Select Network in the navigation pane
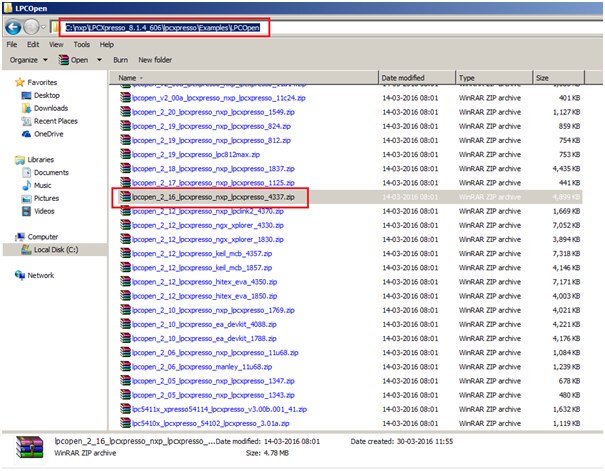The width and height of the screenshot is (605, 471). [34, 275]
